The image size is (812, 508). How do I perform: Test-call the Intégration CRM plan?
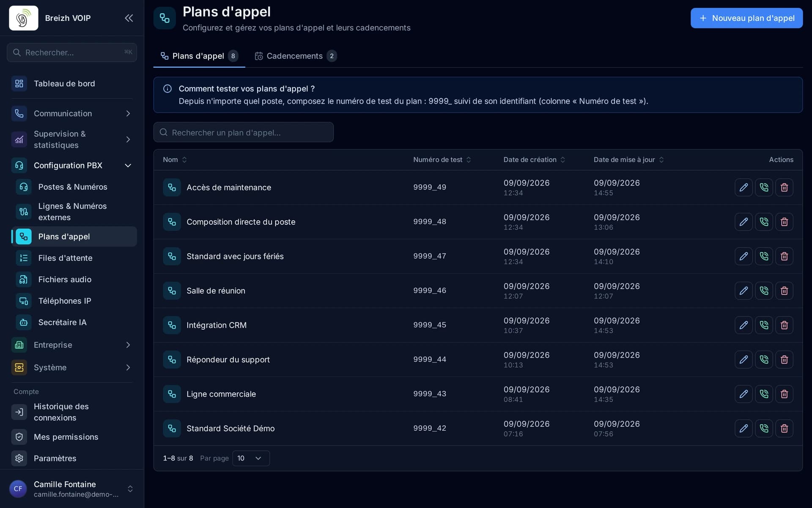point(764,325)
